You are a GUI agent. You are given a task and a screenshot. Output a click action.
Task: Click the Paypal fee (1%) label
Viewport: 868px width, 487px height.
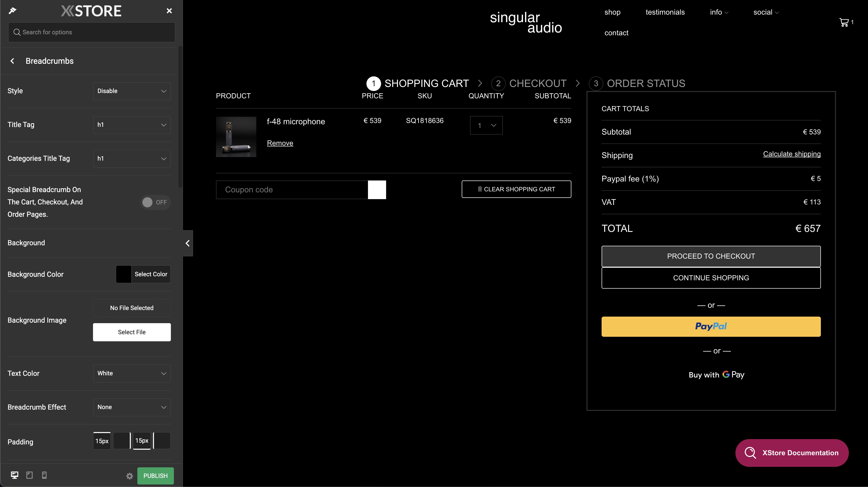coord(630,179)
